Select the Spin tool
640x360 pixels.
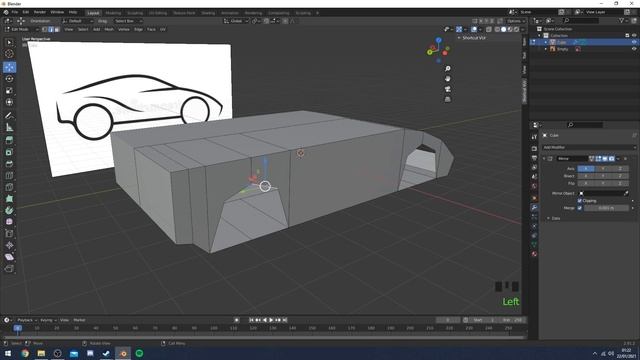pyautogui.click(x=9, y=211)
